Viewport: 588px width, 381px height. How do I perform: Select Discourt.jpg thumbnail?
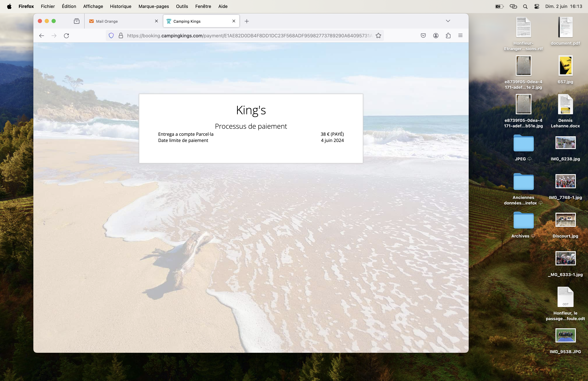565,225
